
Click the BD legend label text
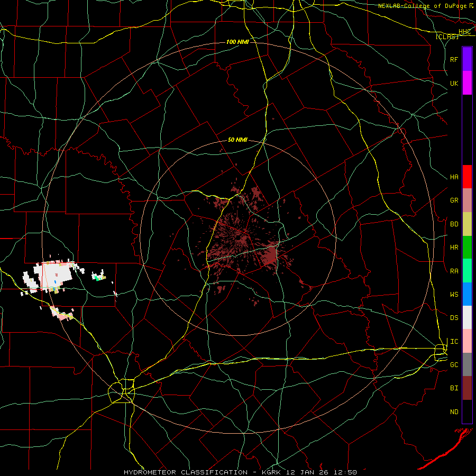(454, 224)
